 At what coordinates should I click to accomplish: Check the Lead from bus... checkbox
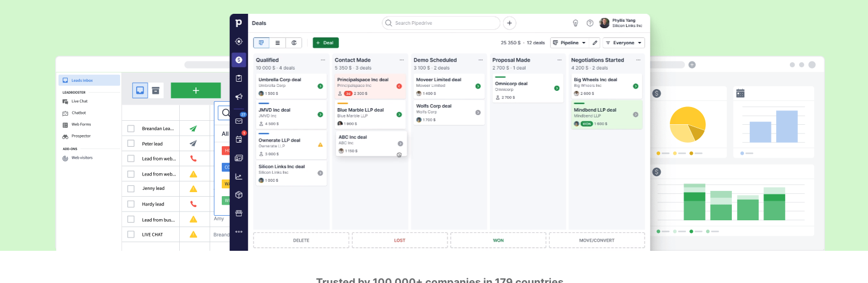[x=130, y=219]
